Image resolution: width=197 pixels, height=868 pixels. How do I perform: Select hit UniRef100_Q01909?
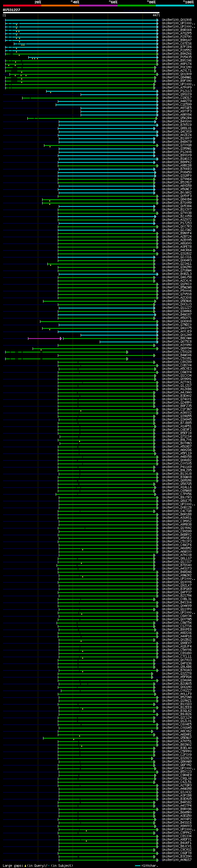176,74
